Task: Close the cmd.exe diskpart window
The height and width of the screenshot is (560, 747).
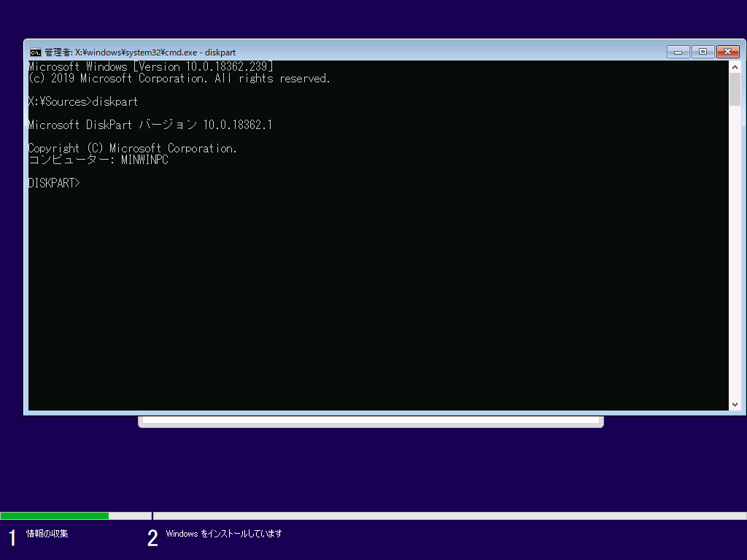Action: tap(727, 52)
